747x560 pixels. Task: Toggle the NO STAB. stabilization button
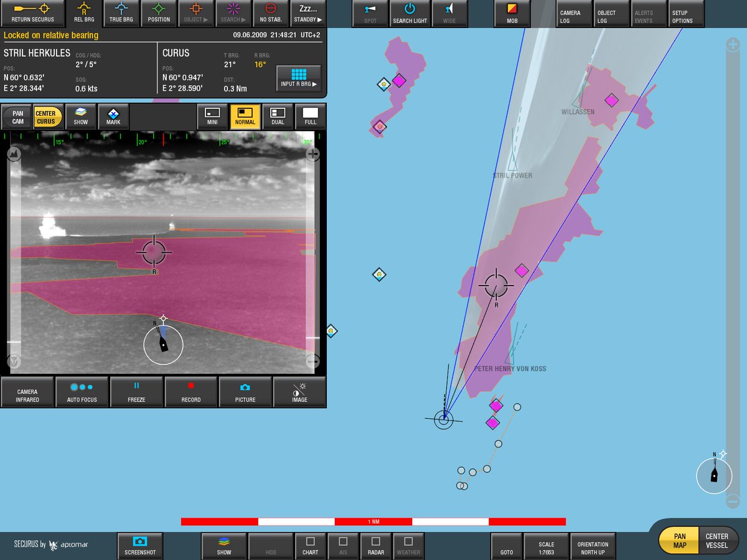[x=271, y=13]
